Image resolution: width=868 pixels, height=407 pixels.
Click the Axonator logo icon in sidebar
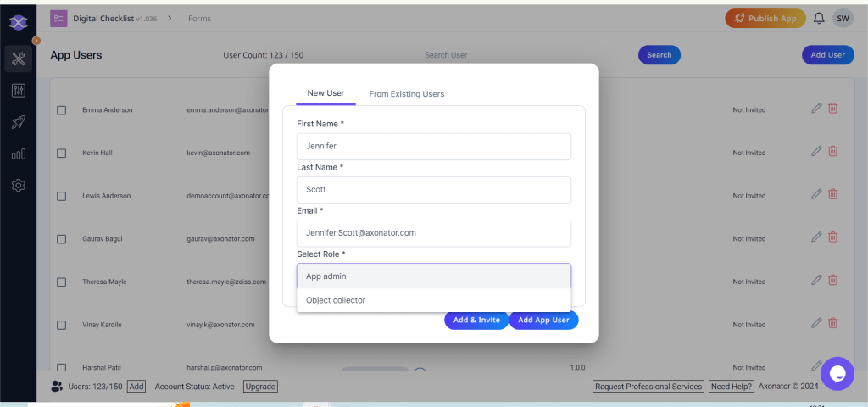19,22
